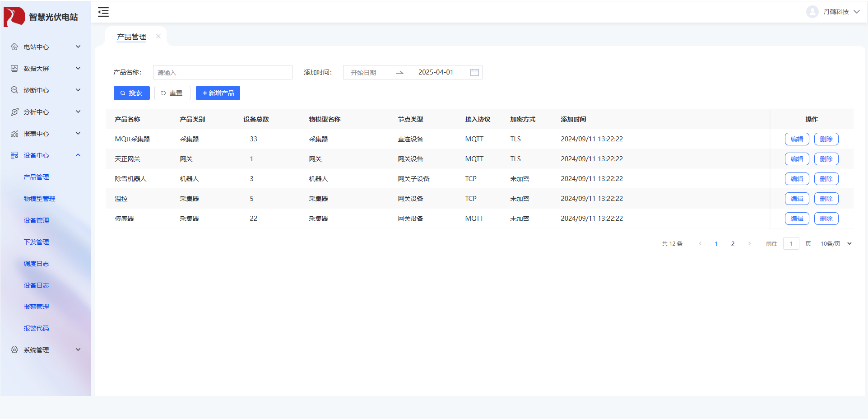Open 设备管理 in the sidebar
This screenshot has width=868, height=419.
point(37,220)
